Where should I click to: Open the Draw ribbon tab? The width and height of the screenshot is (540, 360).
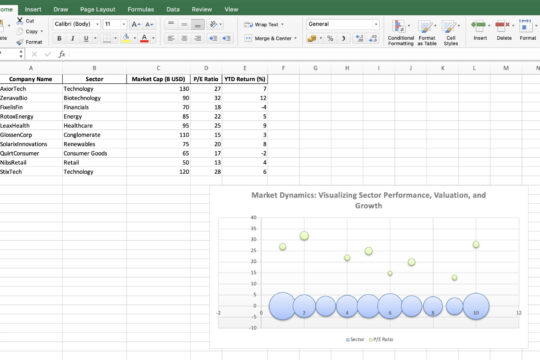coord(61,9)
